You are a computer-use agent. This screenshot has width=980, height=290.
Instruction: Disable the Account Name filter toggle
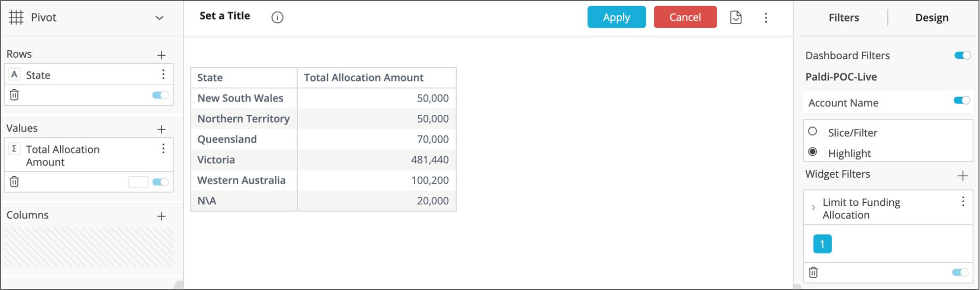point(962,101)
